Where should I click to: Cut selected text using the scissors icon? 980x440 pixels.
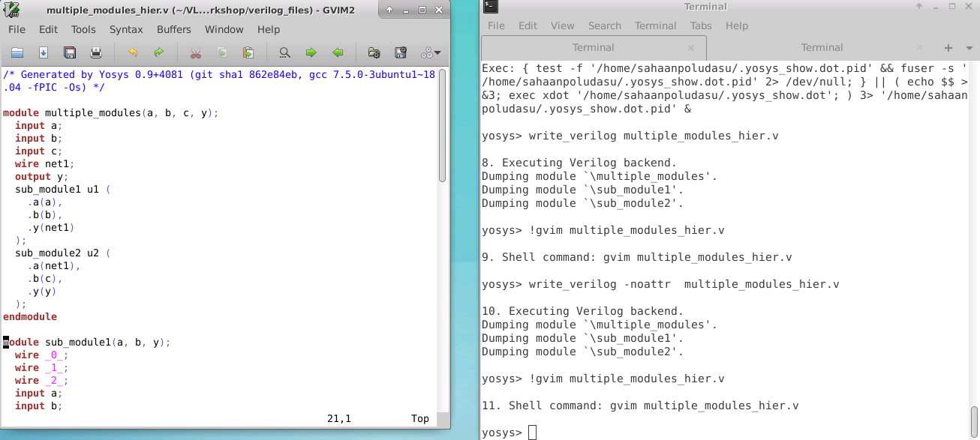tap(196, 52)
